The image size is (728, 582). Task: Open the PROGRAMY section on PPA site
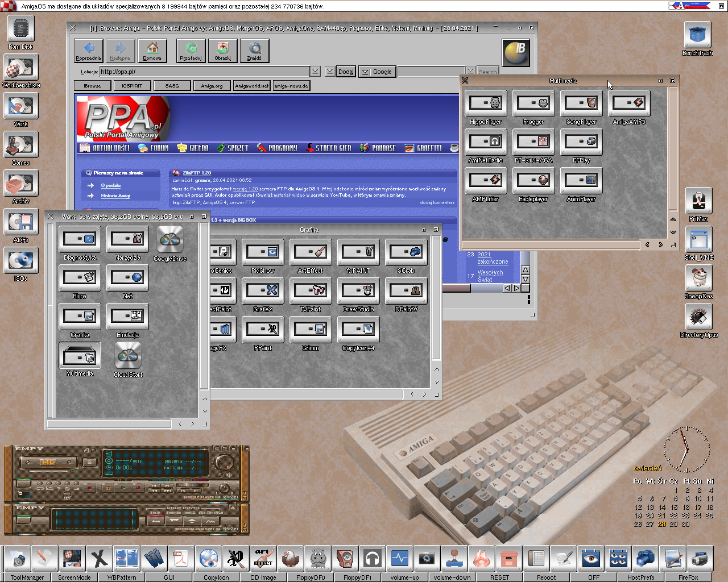(277, 148)
